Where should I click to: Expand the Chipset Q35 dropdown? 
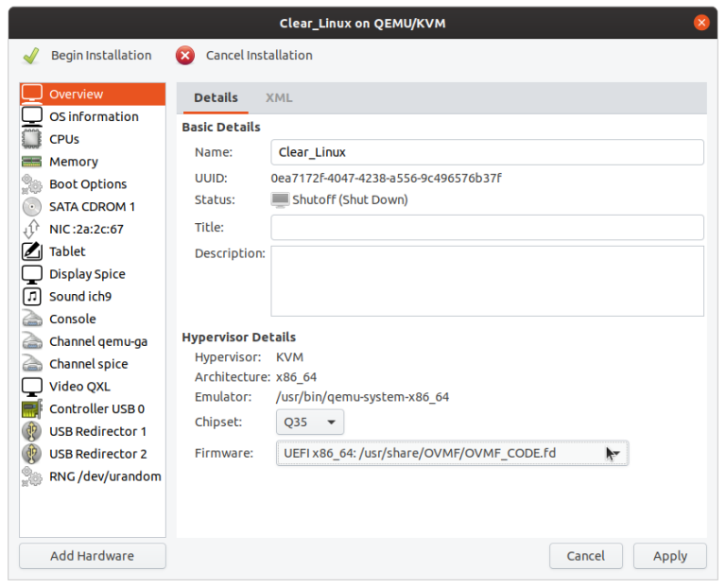310,422
